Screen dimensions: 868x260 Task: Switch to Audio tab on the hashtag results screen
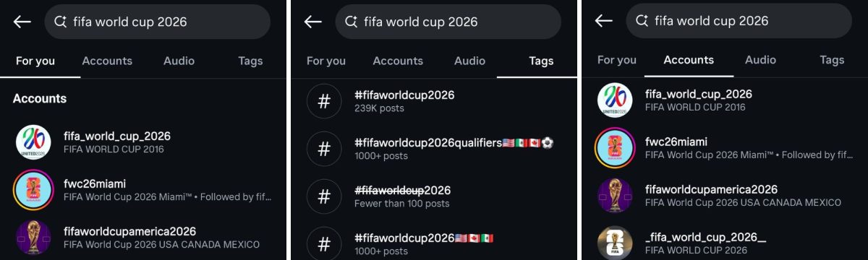pyautogui.click(x=469, y=61)
